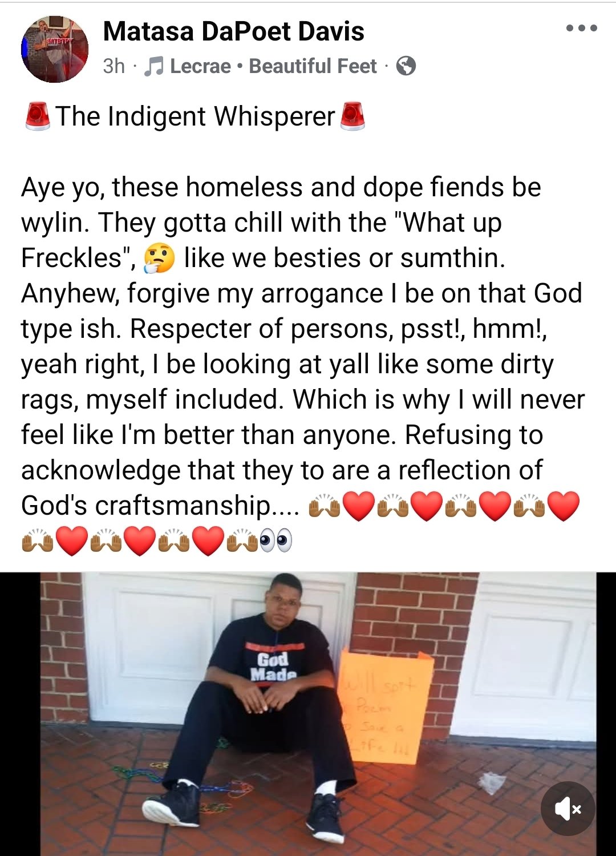Click the thinking face emoji after "Freckles"
The width and height of the screenshot is (616, 856).
[x=159, y=258]
